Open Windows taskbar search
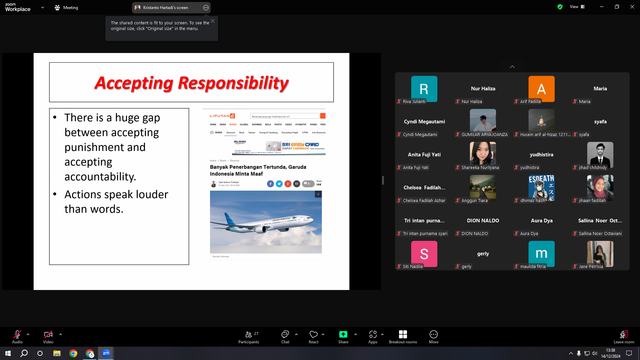The image size is (640, 360). 24,353
